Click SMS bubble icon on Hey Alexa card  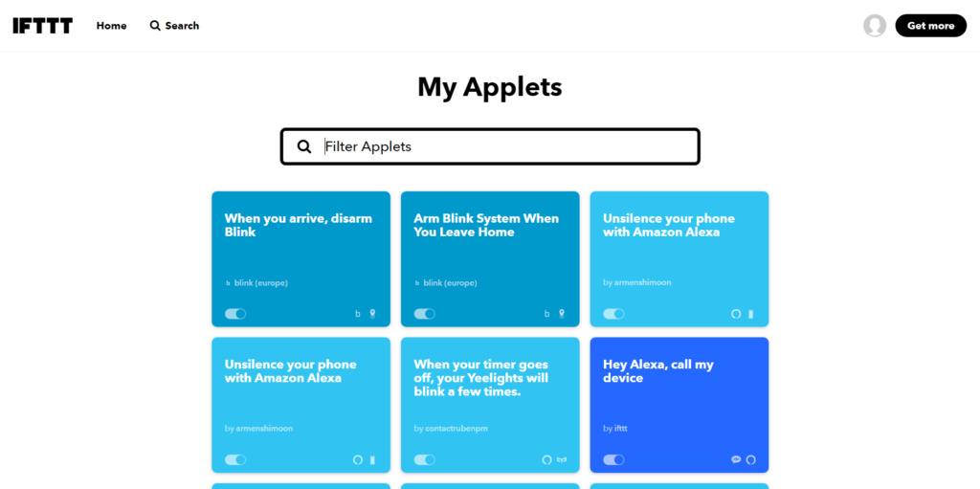[736, 459]
